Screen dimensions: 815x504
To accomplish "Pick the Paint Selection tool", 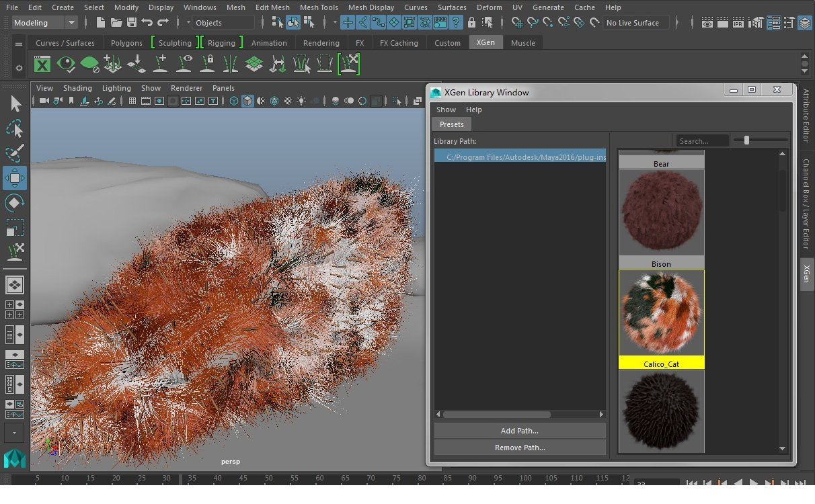I will [15, 153].
